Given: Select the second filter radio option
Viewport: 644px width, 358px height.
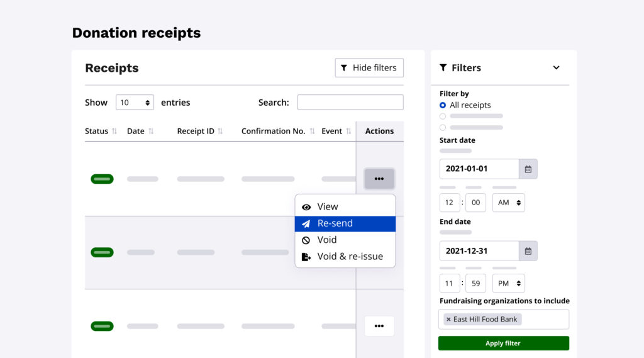Looking at the screenshot, I should [x=443, y=116].
